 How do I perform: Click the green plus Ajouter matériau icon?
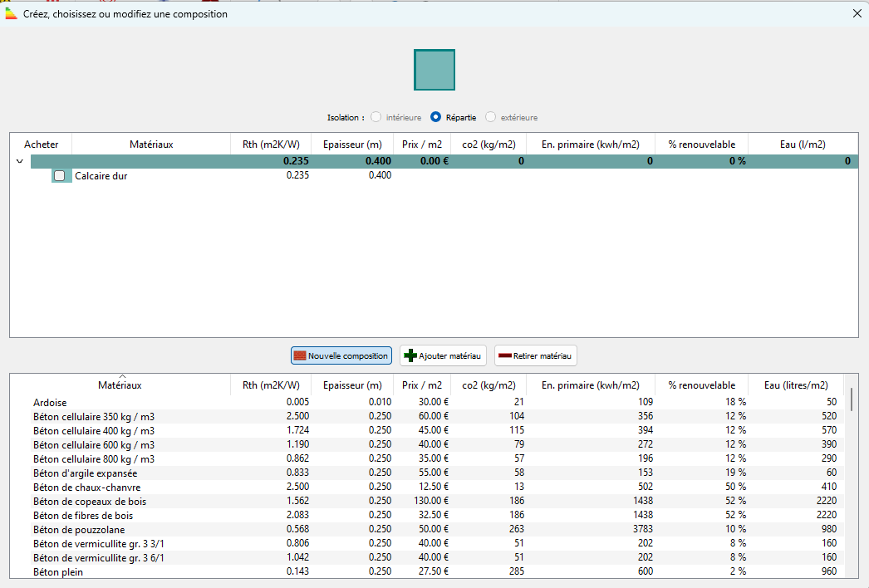point(410,356)
